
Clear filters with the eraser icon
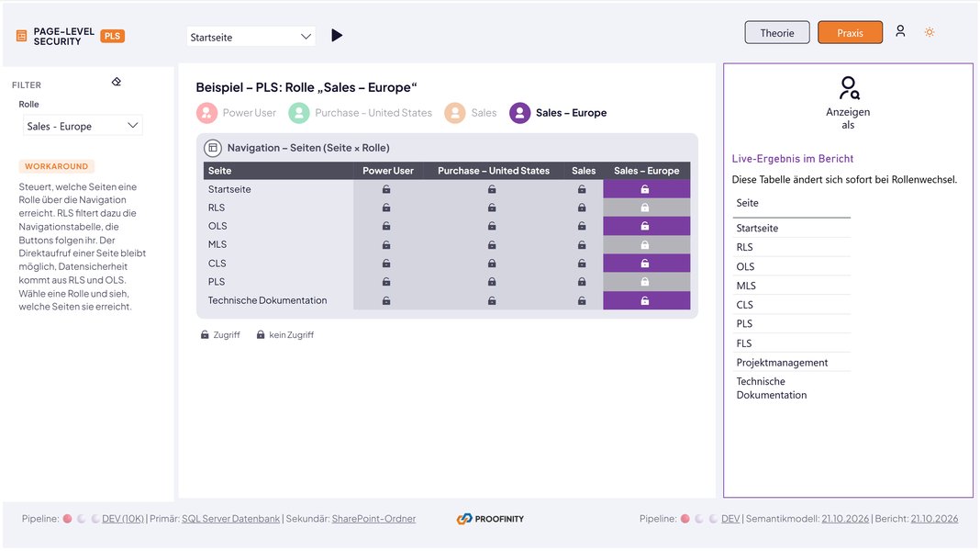[x=117, y=82]
